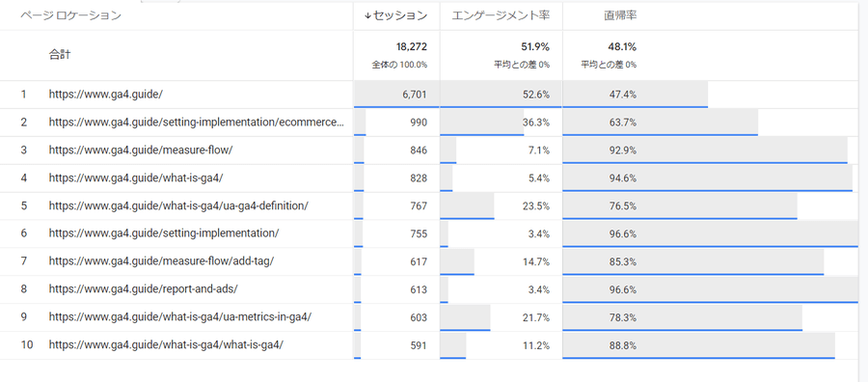Image resolution: width=868 pixels, height=382 pixels.
Task: Click the report-and-ads/ page URL
Action: click(x=144, y=289)
